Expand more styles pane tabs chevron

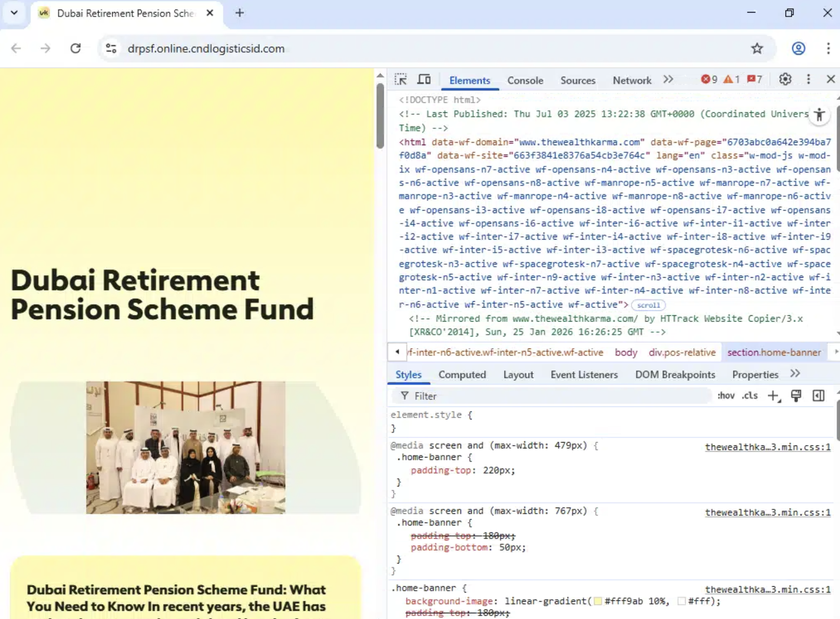[795, 374]
